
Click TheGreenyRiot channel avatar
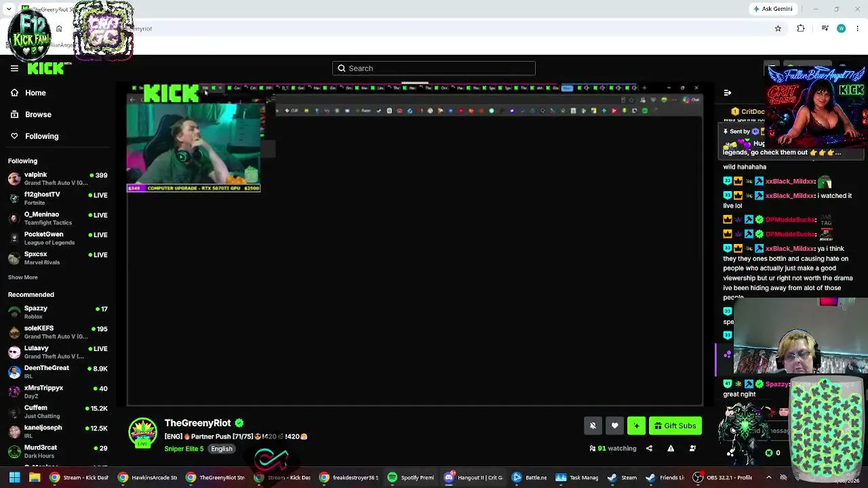point(142,432)
